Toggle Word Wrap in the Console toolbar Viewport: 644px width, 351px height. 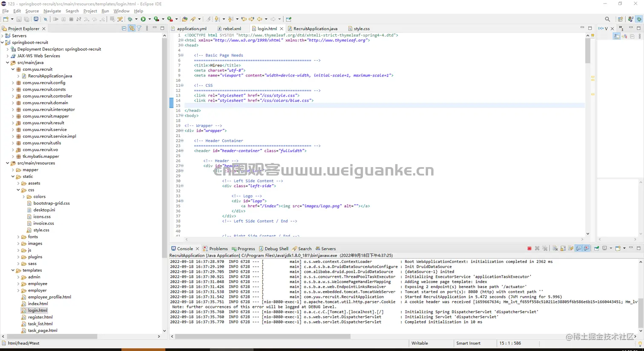click(571, 248)
